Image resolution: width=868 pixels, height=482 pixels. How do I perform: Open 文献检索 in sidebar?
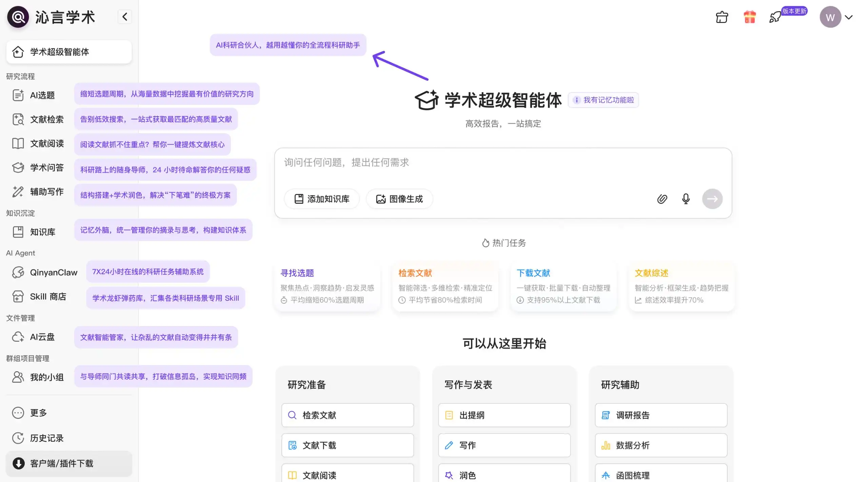46,119
